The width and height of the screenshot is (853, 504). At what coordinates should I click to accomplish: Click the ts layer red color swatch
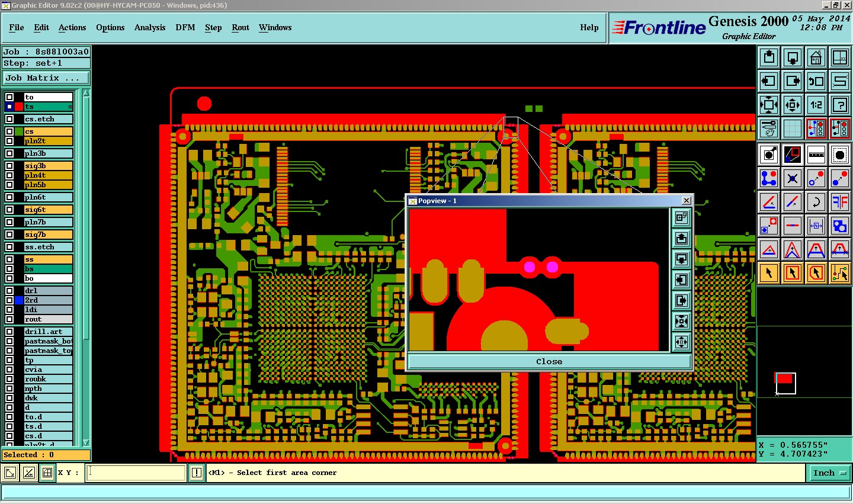coord(20,107)
